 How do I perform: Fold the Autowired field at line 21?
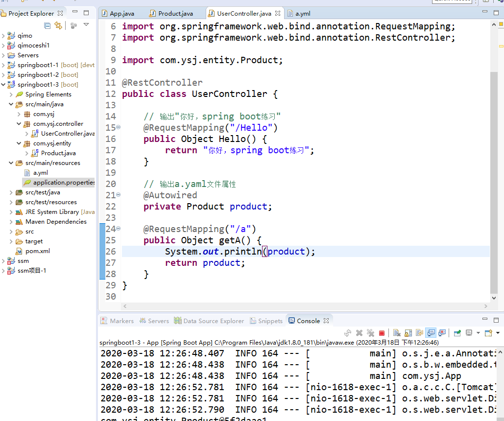[119, 195]
